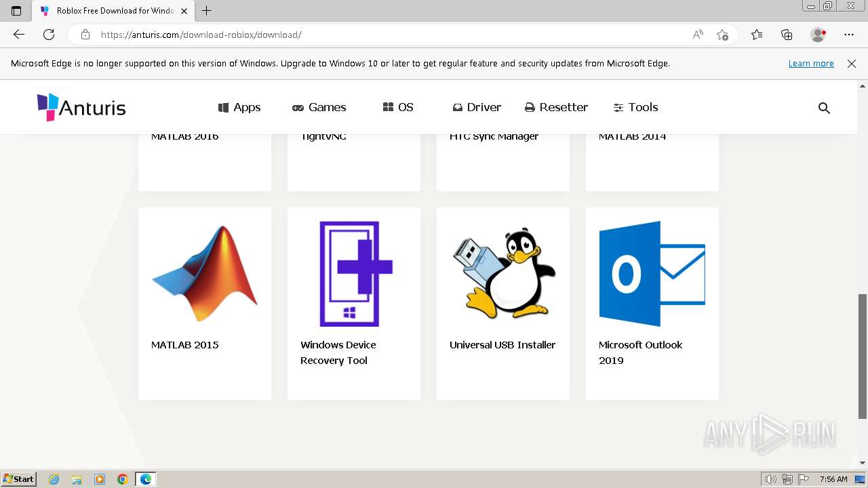
Task: Open the HTC Sync Manager link
Action: pos(494,136)
